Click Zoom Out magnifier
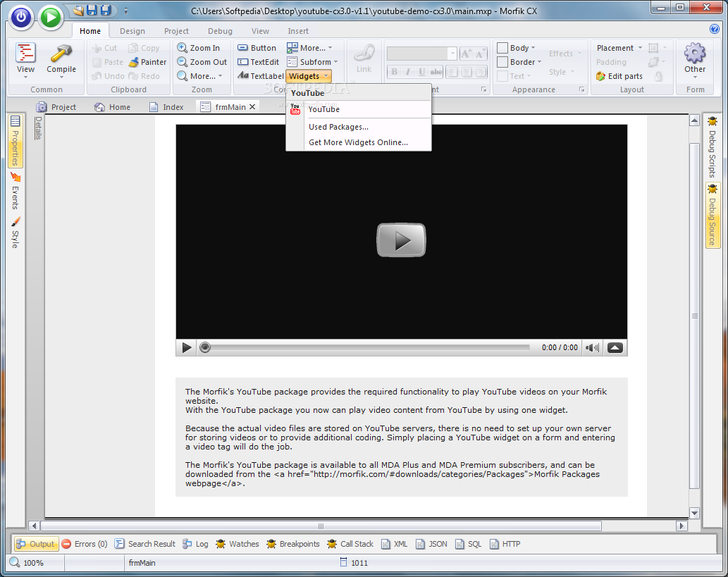728x577 pixels. (x=202, y=62)
